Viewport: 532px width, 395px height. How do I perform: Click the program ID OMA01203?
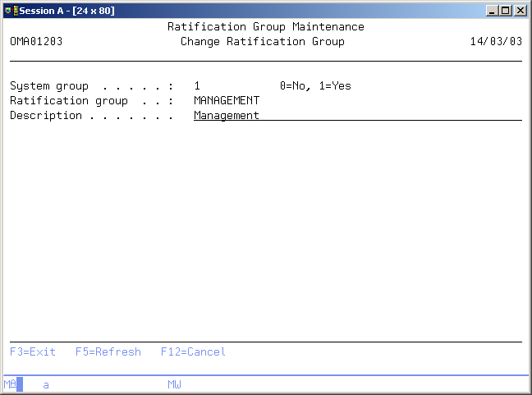(36, 42)
